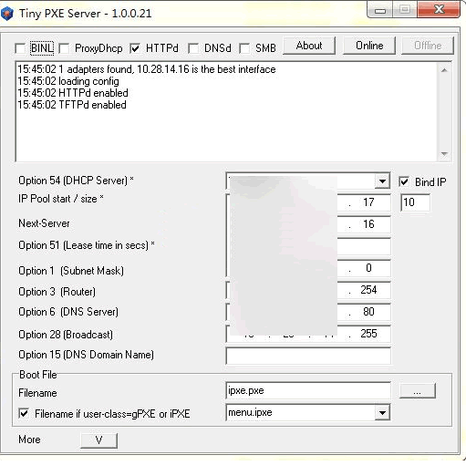Open the Option 54 DHCP Server dropdown

pyautogui.click(x=382, y=181)
